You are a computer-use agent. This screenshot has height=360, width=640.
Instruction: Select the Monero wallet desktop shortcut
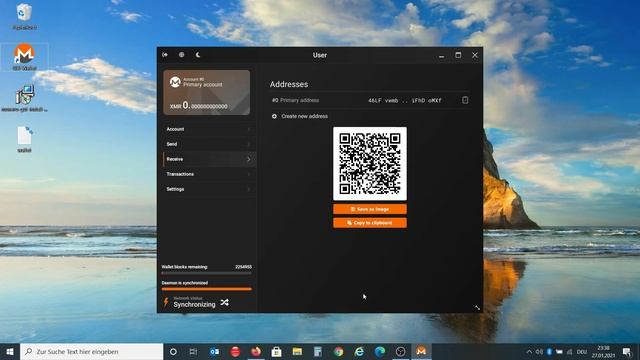pos(24,57)
